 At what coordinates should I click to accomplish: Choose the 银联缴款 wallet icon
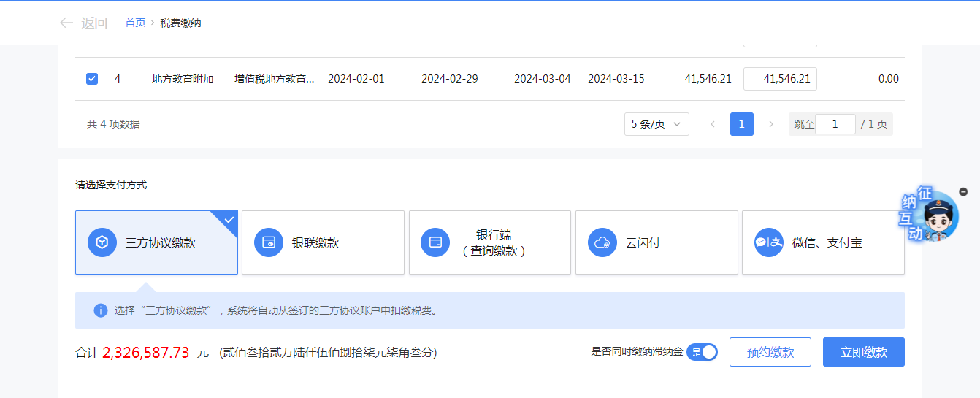(x=269, y=242)
